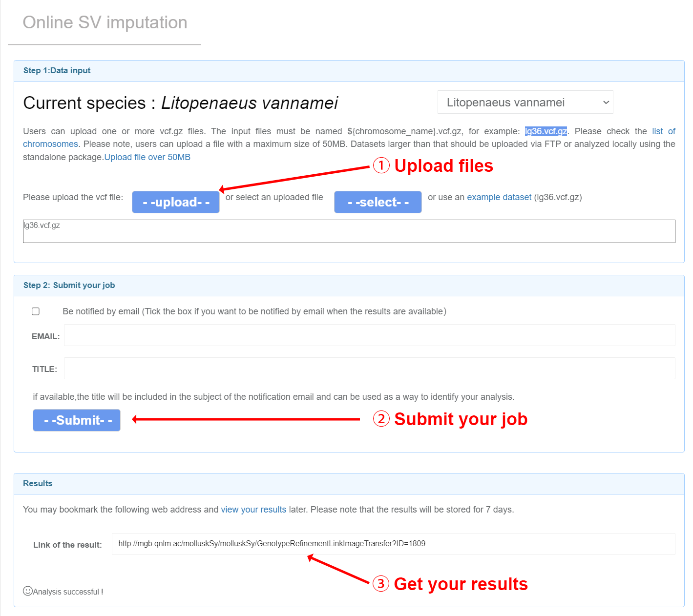
Task: Click the Step 1: Data input panel header
Action: click(349, 71)
